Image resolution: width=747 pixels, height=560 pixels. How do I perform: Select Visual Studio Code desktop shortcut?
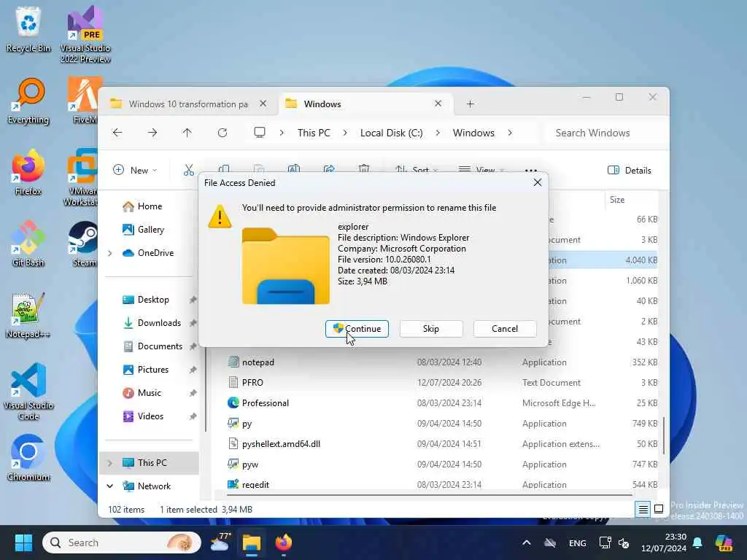[28, 392]
